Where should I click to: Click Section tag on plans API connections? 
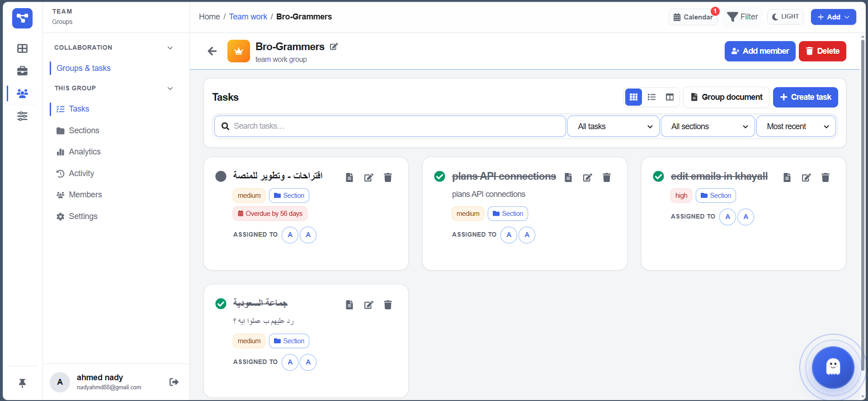coord(508,214)
